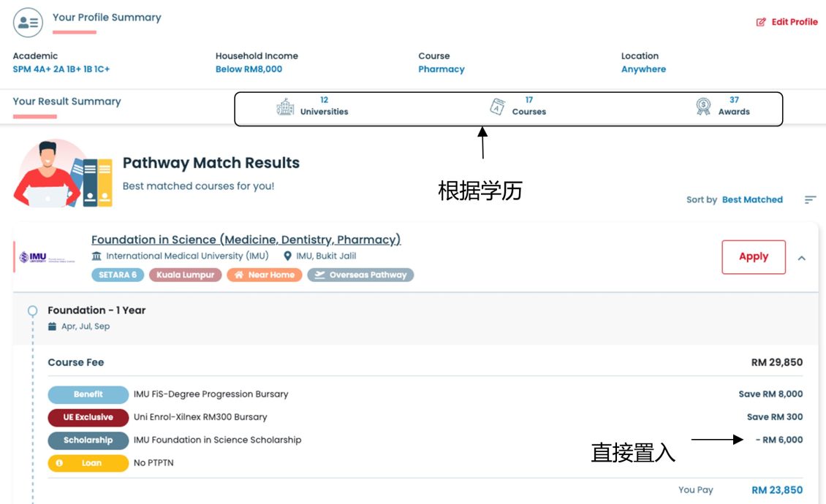The width and height of the screenshot is (826, 504).
Task: Click the sort filter lines icon
Action: tap(810, 199)
